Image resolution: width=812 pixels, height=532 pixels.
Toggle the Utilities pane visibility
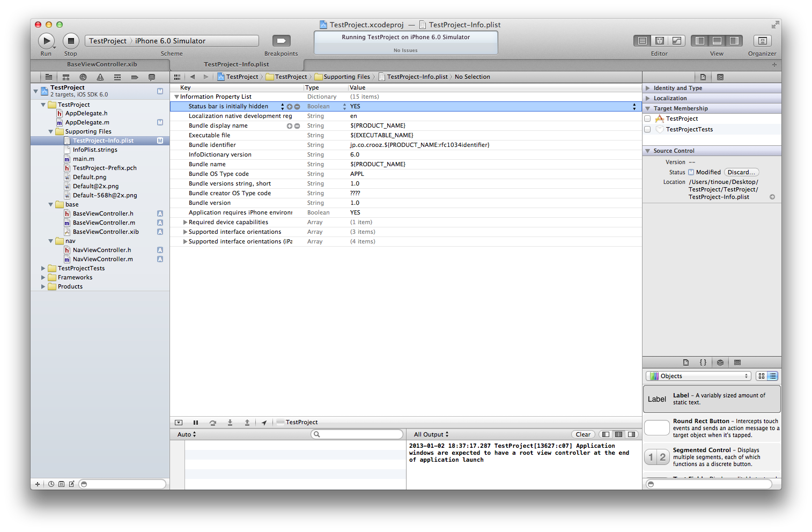(x=734, y=41)
